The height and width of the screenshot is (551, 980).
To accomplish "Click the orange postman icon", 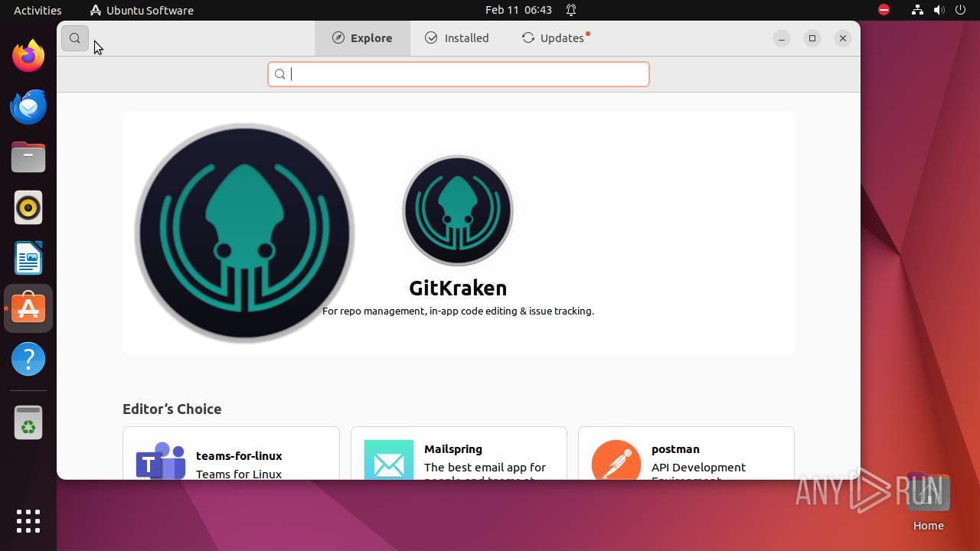I will tap(616, 460).
